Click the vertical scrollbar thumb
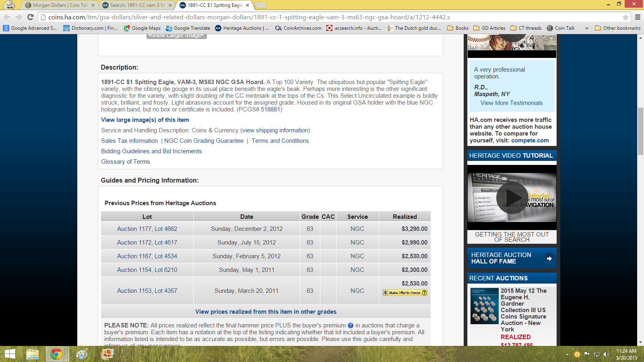The width and height of the screenshot is (644, 362). click(640, 131)
